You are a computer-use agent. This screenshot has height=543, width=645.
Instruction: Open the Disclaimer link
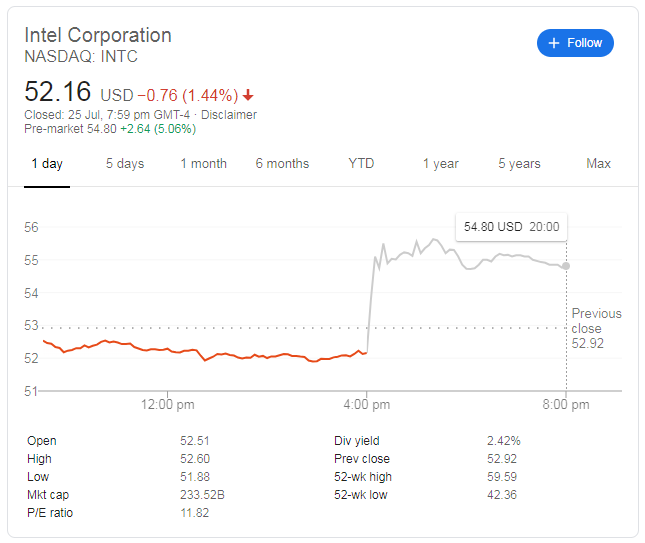(229, 115)
